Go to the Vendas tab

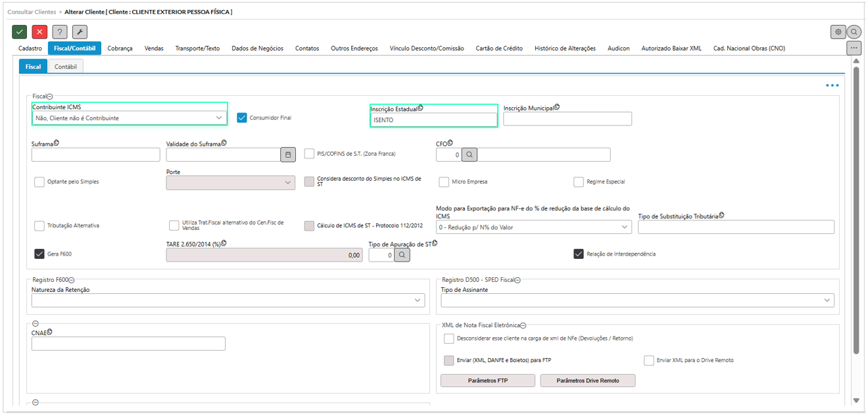tap(154, 49)
